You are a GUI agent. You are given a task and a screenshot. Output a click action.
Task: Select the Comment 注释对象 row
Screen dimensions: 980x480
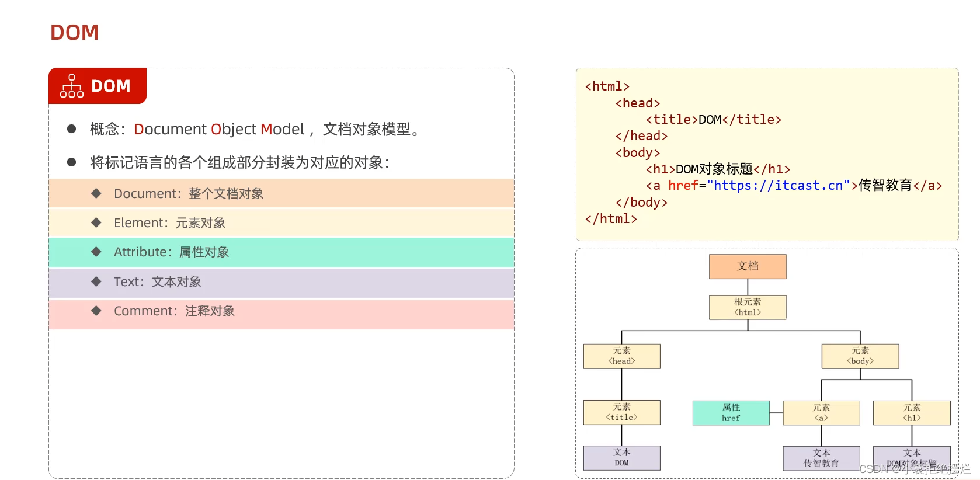pos(282,314)
